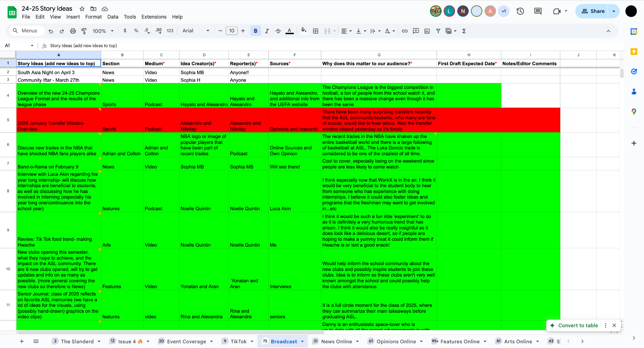Click the insert link icon
Viewport: 644px width, 348px height.
(x=405, y=31)
